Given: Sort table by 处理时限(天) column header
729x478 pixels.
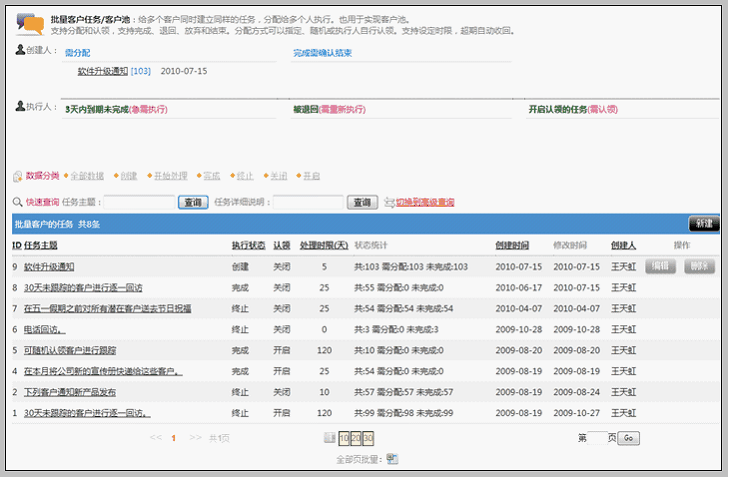Looking at the screenshot, I should pos(324,245).
